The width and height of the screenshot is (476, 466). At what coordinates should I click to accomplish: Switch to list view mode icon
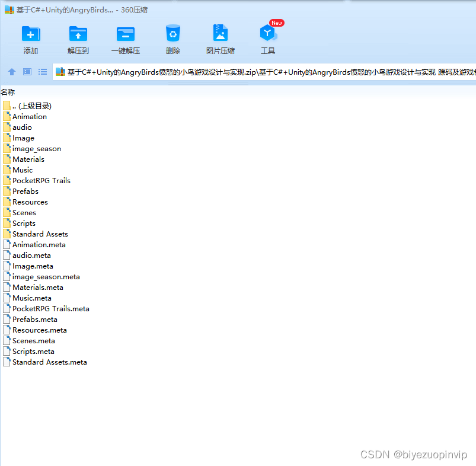click(43, 72)
